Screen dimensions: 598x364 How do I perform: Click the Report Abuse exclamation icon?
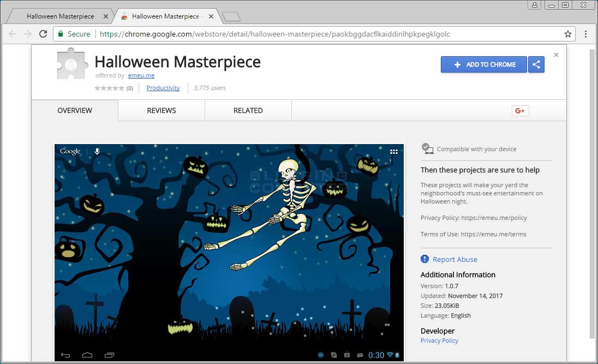click(424, 259)
